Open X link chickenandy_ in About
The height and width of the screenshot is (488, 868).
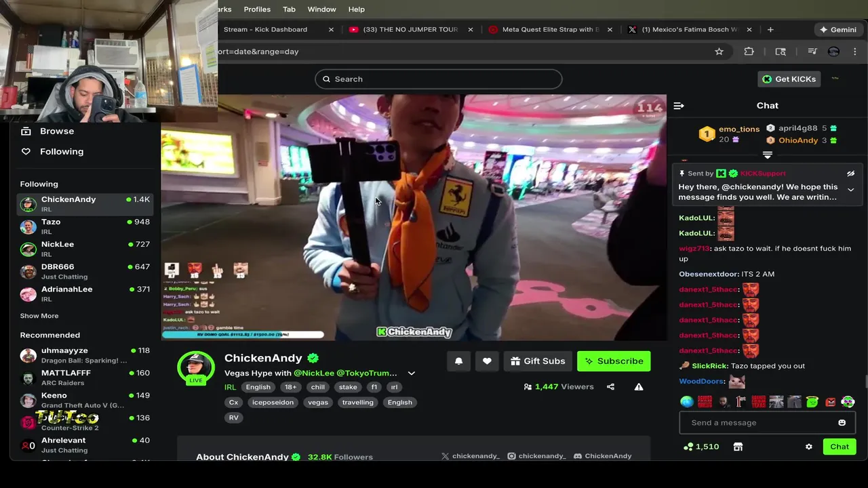click(x=470, y=456)
